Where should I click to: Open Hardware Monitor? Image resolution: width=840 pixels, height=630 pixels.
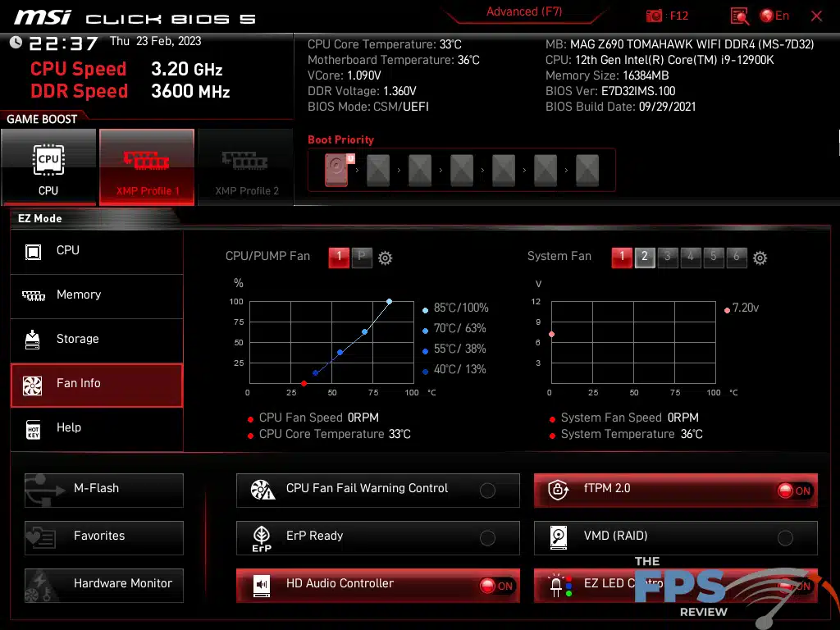(104, 586)
